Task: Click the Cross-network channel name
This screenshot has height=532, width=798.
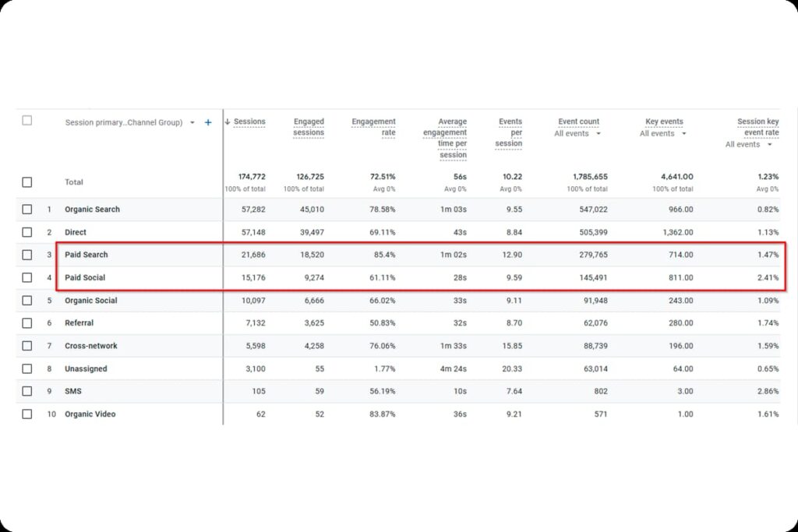Action: (x=91, y=346)
